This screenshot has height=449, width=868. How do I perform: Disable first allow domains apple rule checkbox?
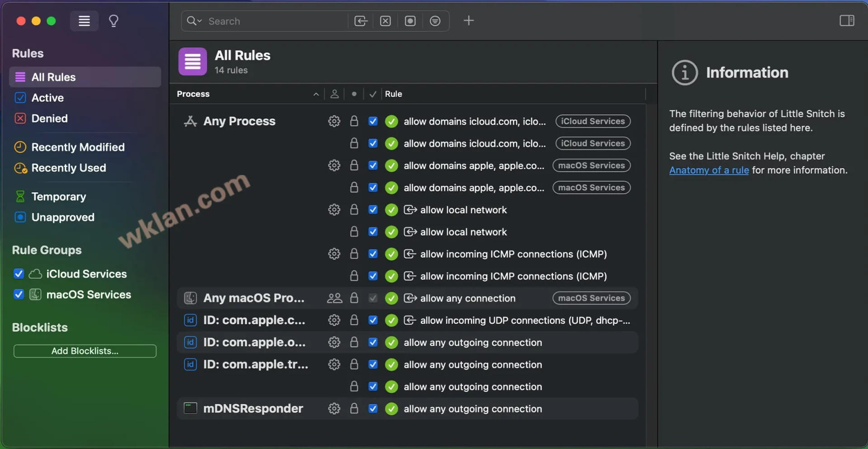[373, 165]
